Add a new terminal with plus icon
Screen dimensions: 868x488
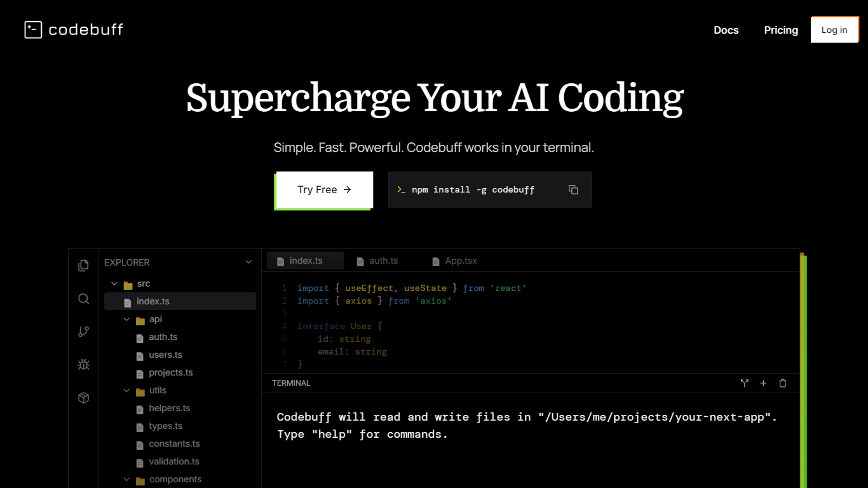(764, 383)
